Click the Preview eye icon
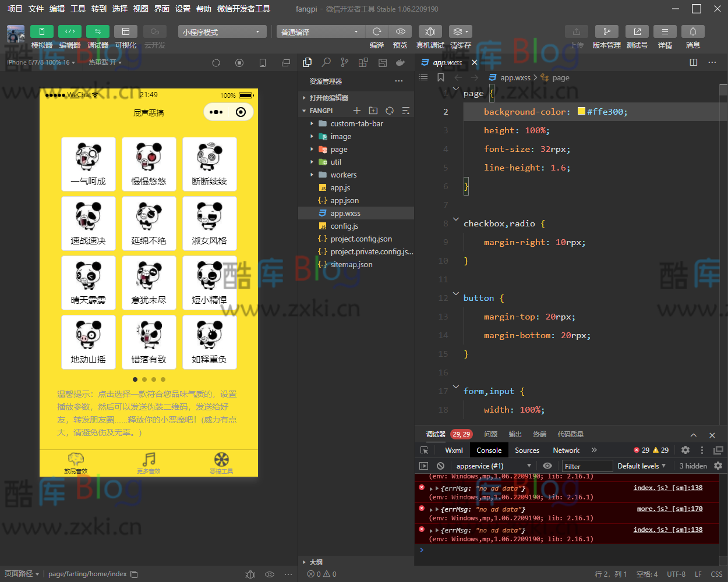This screenshot has height=582, width=728. click(400, 31)
